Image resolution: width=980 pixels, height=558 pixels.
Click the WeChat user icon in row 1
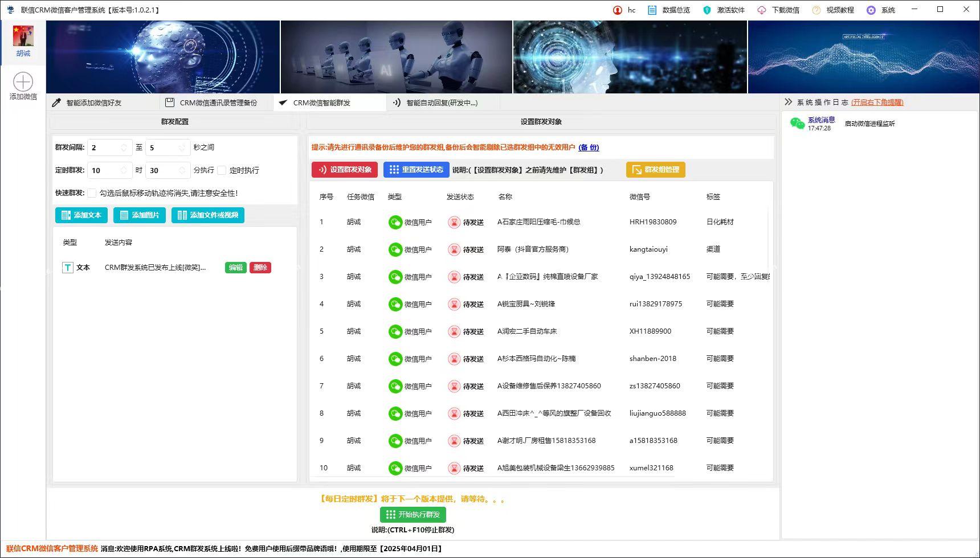coord(395,222)
